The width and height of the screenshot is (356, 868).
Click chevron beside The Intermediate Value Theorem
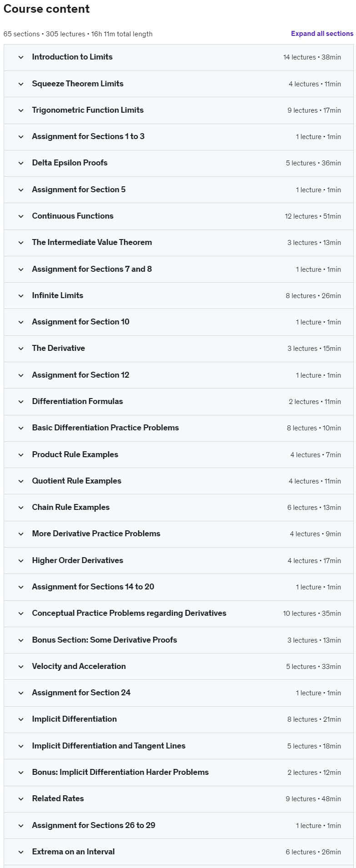click(x=21, y=243)
